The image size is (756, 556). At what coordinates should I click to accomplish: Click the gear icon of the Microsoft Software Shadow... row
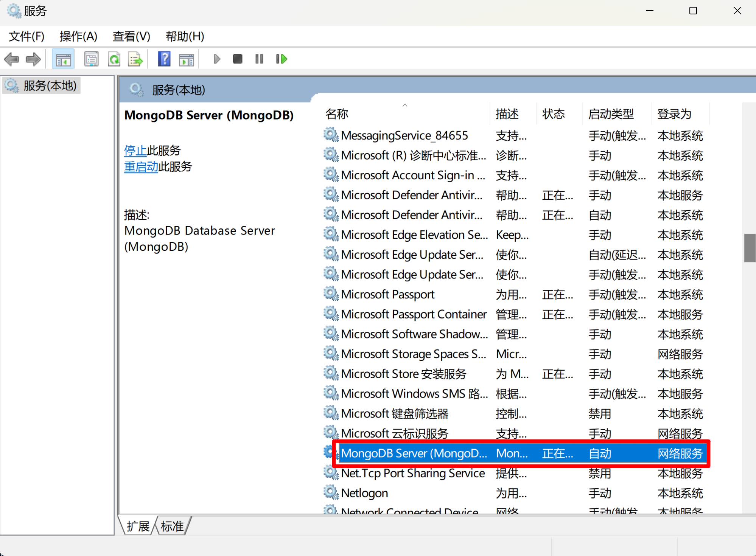(331, 333)
